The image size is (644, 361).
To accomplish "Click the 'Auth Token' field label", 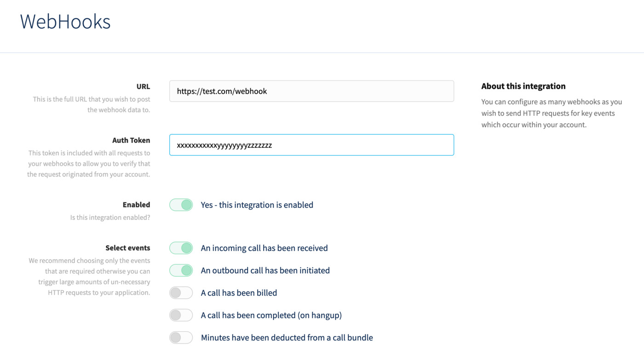I will [x=131, y=140].
